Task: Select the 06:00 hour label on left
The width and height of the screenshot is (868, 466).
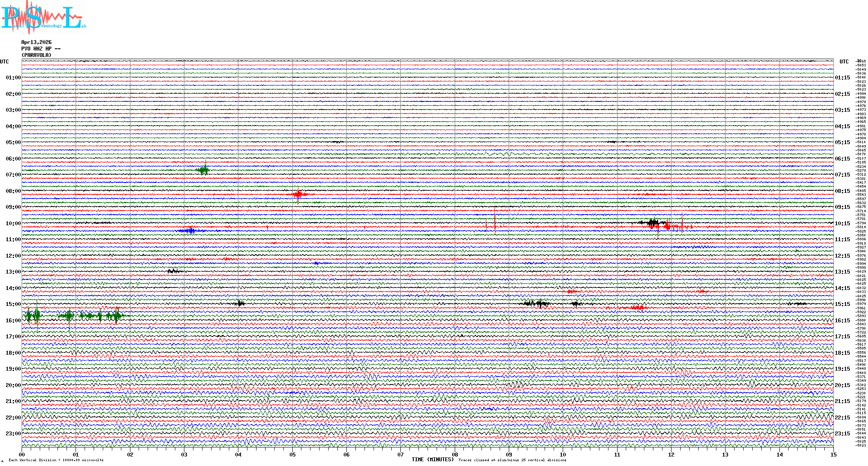Action: 13,159
